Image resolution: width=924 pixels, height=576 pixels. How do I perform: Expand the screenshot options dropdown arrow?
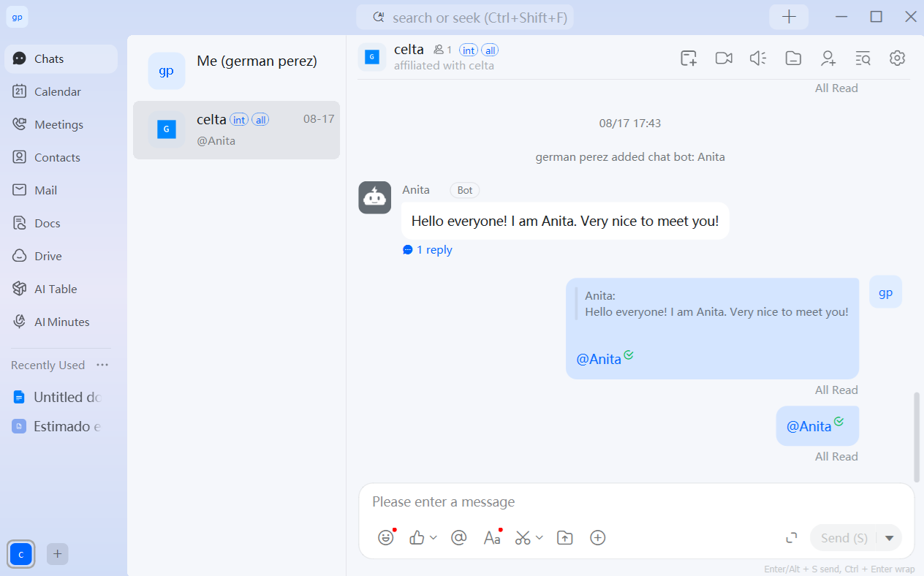pos(539,538)
